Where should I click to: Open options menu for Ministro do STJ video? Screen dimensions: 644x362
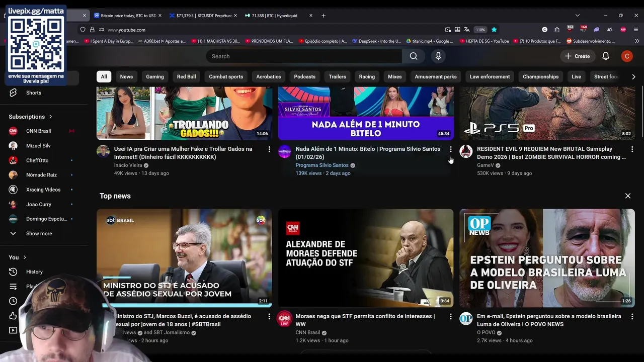click(x=269, y=317)
